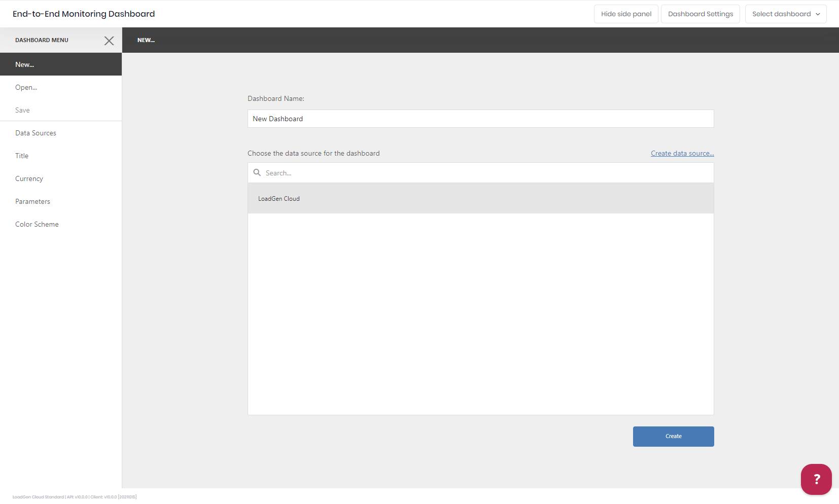Click inside the Dashboard Name input field

pyautogui.click(x=480, y=119)
